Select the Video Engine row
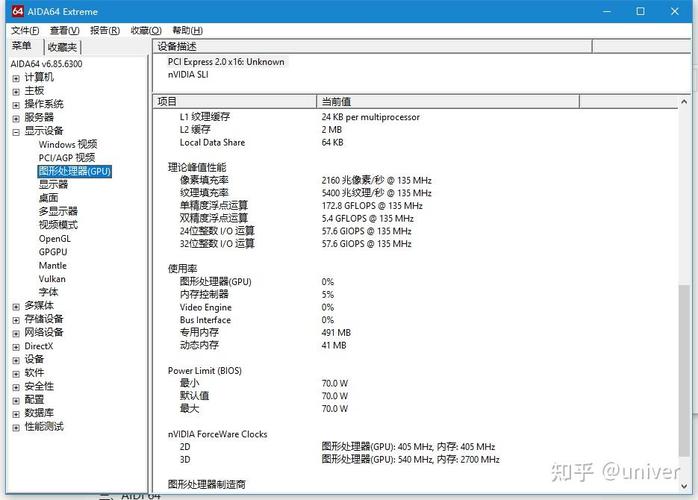This screenshot has width=698, height=500. click(257, 307)
